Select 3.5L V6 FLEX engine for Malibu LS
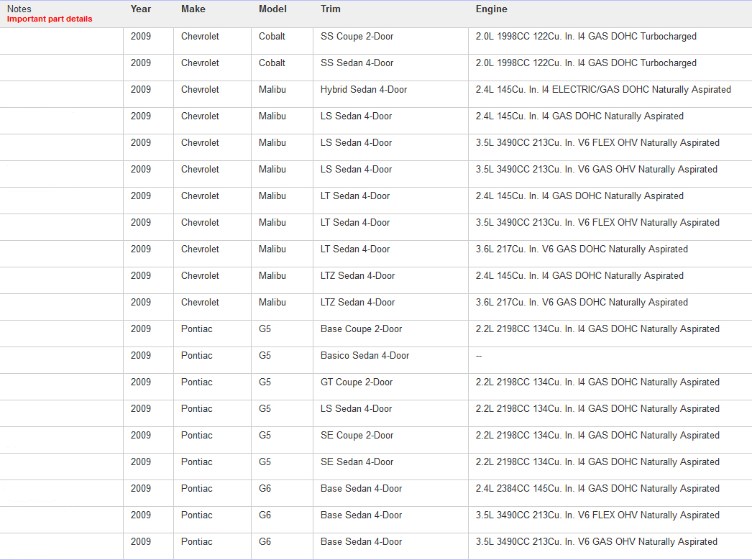The width and height of the screenshot is (752, 560). pyautogui.click(x=597, y=143)
